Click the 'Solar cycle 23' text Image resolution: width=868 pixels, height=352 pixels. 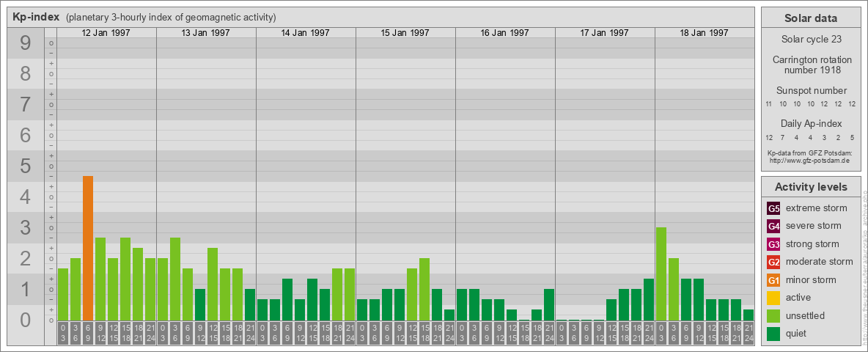(x=811, y=40)
